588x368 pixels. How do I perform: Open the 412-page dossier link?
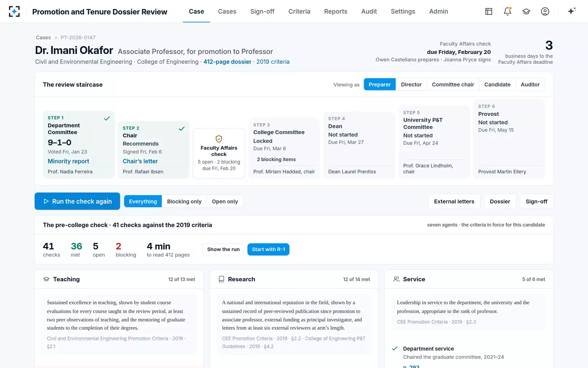point(227,62)
